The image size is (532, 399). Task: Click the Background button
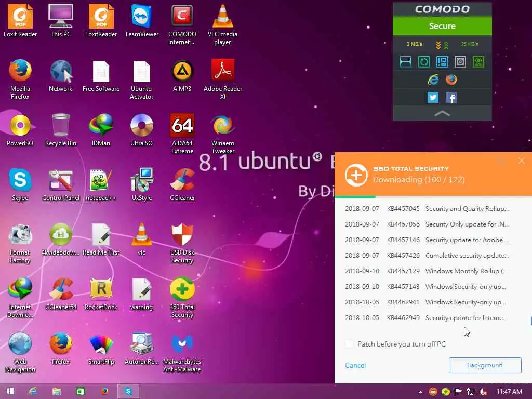click(x=485, y=365)
